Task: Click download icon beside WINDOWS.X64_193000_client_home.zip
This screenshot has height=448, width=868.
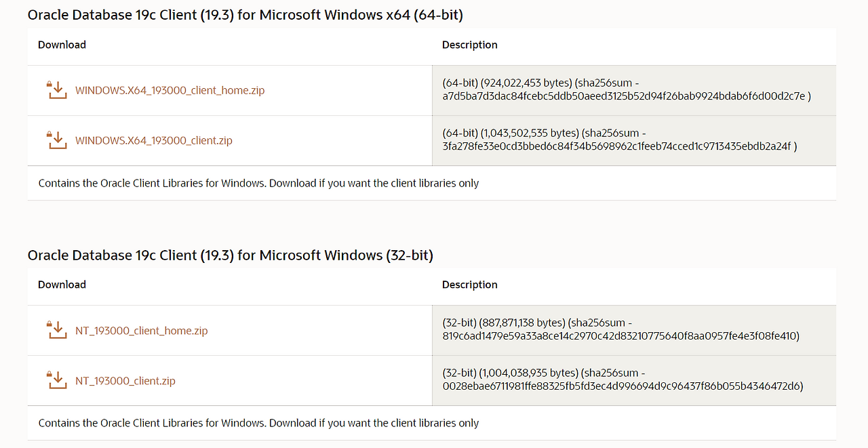Action: click(57, 90)
